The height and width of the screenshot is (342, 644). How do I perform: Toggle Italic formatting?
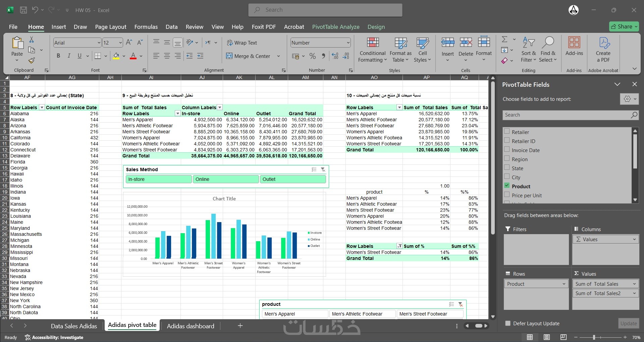coord(69,56)
